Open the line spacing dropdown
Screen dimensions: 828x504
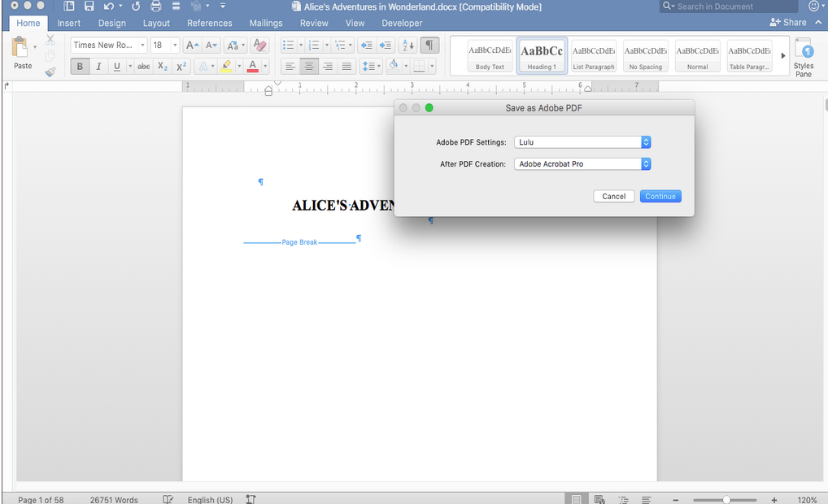(371, 67)
